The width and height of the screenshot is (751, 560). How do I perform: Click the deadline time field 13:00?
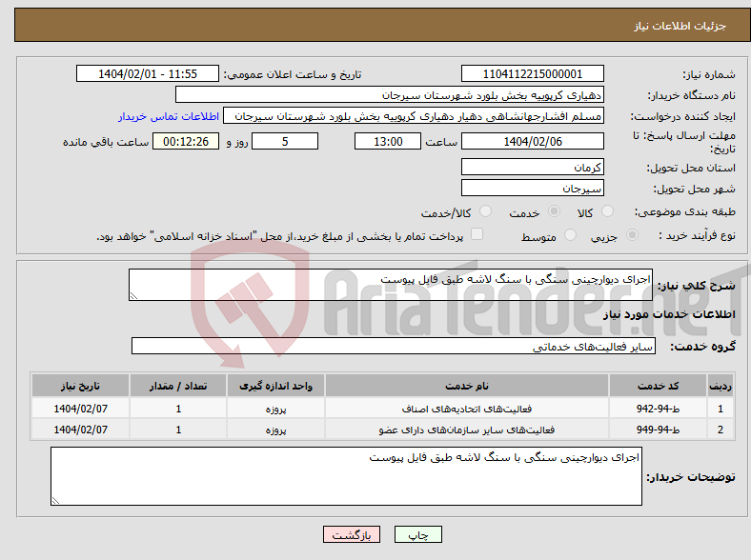pyautogui.click(x=388, y=141)
